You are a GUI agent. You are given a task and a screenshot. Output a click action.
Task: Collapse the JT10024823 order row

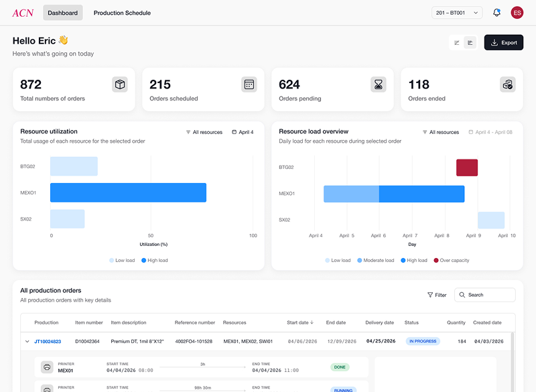point(27,342)
